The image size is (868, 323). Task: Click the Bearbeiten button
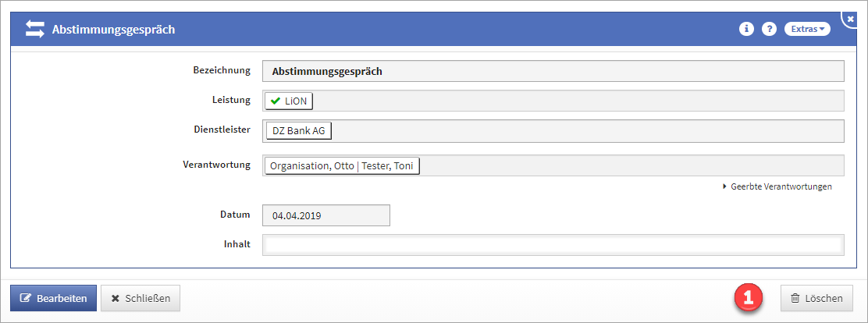(x=53, y=298)
